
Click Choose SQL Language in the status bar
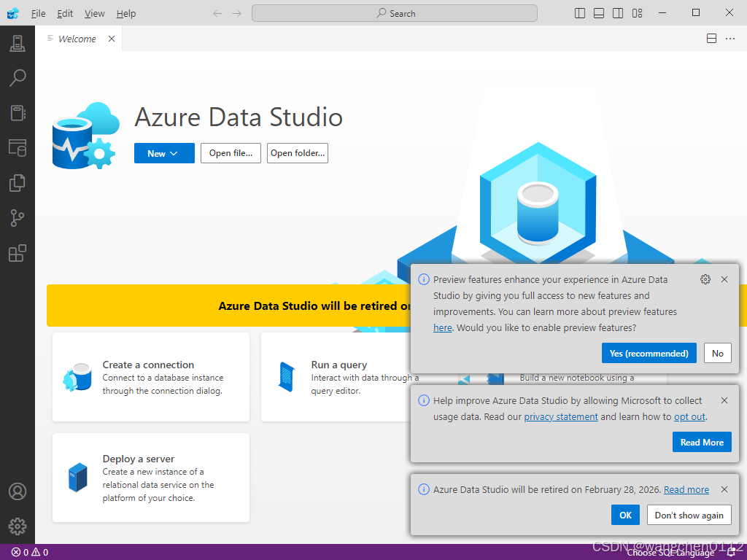click(x=671, y=553)
